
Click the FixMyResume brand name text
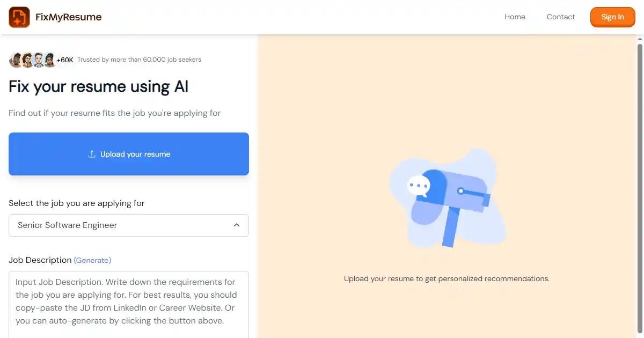pyautogui.click(x=68, y=17)
